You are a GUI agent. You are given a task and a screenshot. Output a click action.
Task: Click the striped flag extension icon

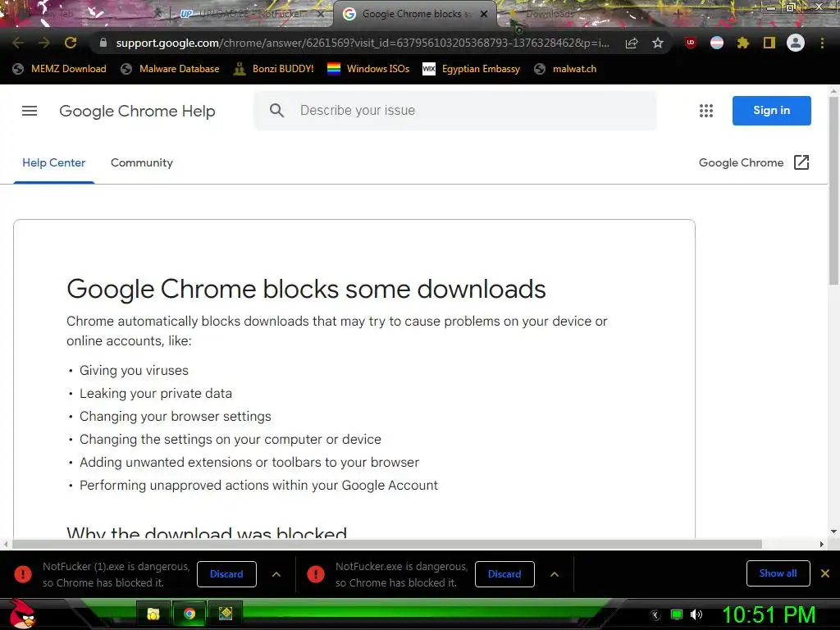tap(717, 43)
